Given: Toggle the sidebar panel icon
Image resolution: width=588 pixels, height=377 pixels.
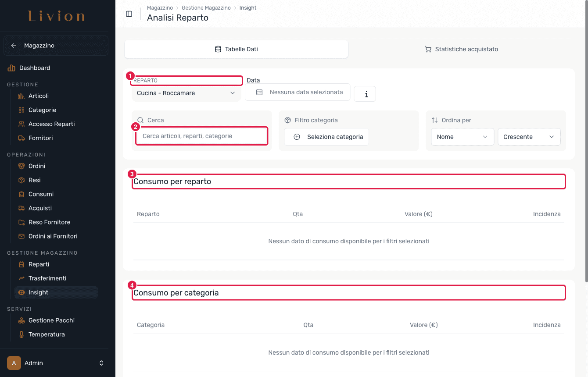Looking at the screenshot, I should tap(129, 14).
